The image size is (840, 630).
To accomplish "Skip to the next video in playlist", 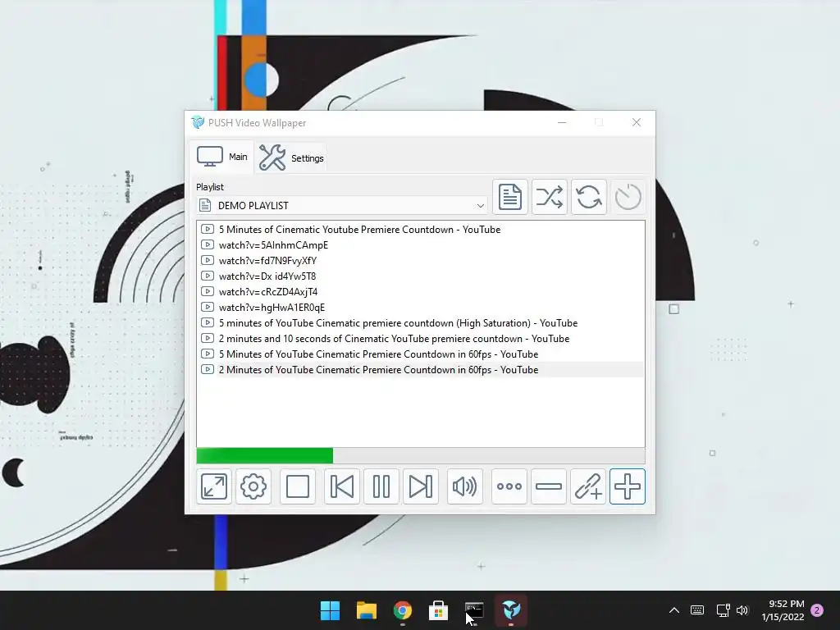I will (421, 486).
